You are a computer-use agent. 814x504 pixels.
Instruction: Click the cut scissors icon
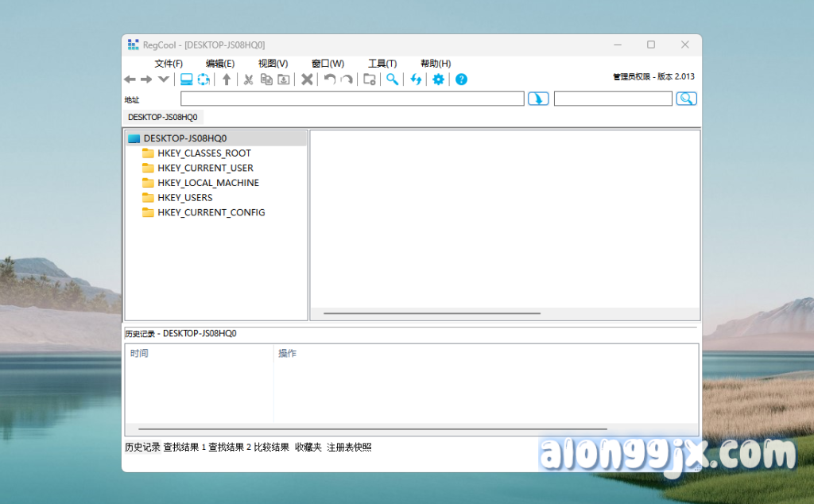tap(248, 79)
